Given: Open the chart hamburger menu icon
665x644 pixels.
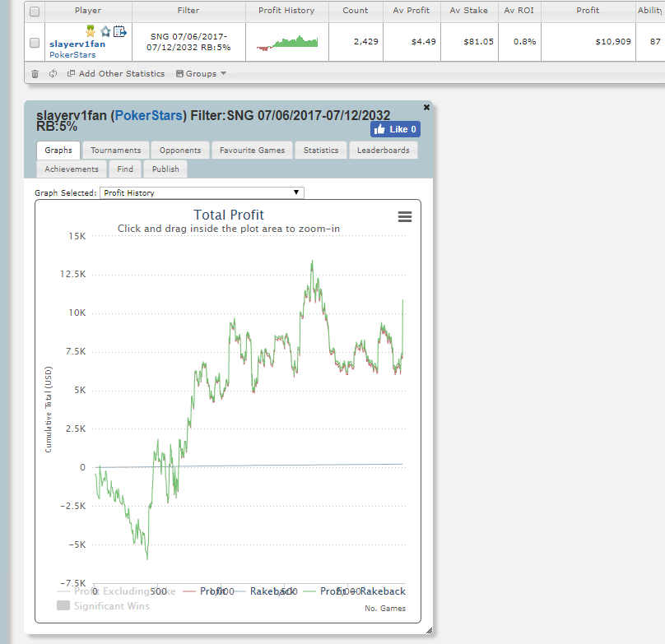Looking at the screenshot, I should (405, 216).
